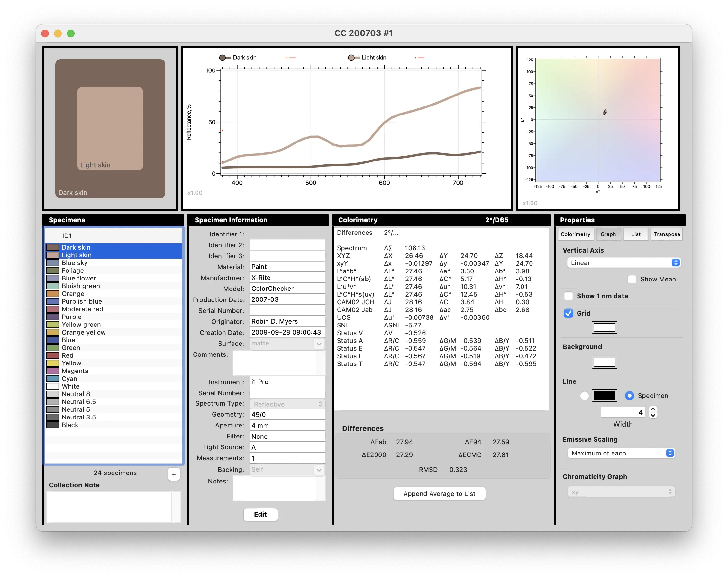Switch to the Transpose tab
This screenshot has height=579, width=728.
pos(667,234)
